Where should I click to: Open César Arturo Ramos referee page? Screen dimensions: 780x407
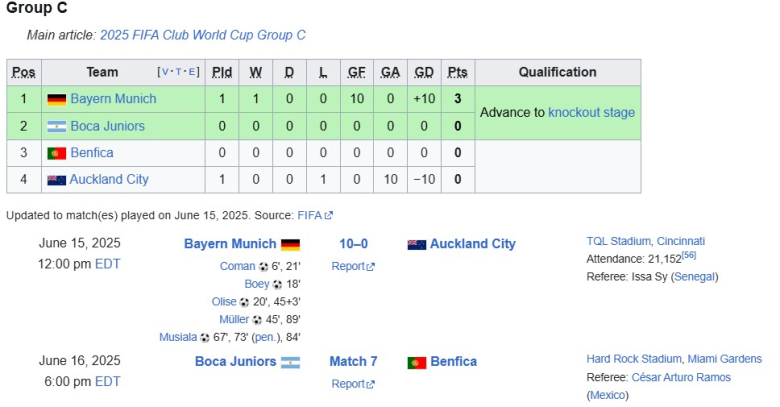click(x=681, y=377)
